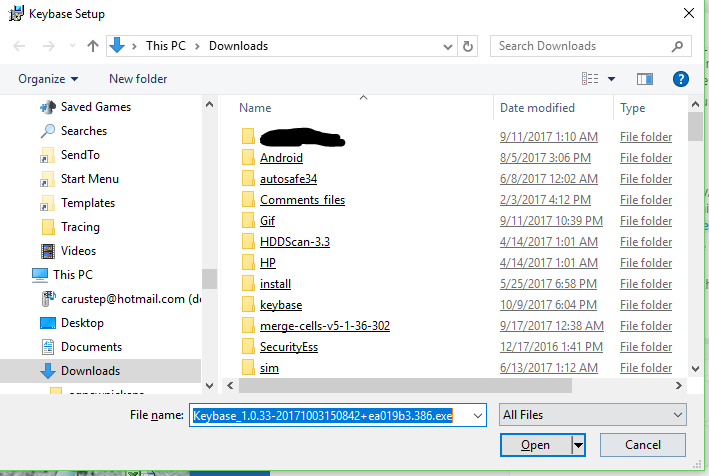Image resolution: width=709 pixels, height=476 pixels.
Task: Click the change view layout icon
Action: (590, 79)
